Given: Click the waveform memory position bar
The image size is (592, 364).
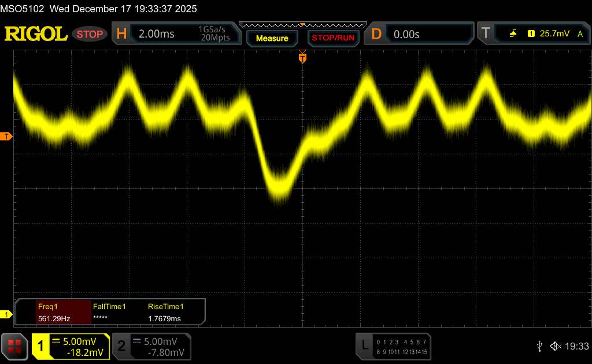Looking at the screenshot, I should 302,25.
